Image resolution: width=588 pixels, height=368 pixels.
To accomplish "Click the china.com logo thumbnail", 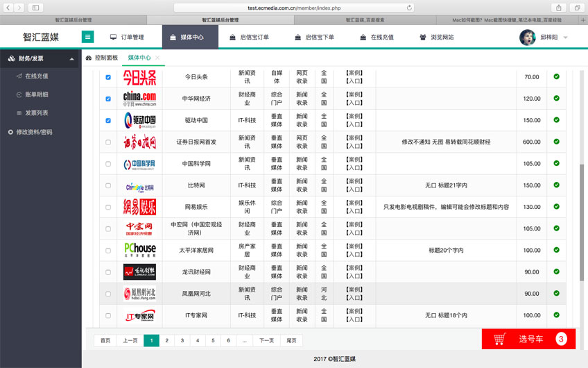I will click(139, 99).
